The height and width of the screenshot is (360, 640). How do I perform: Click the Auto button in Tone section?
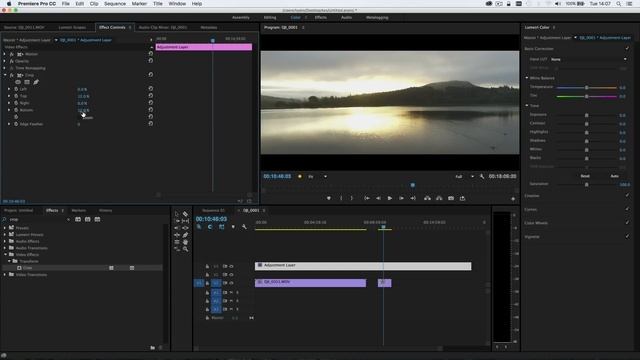[x=614, y=176]
